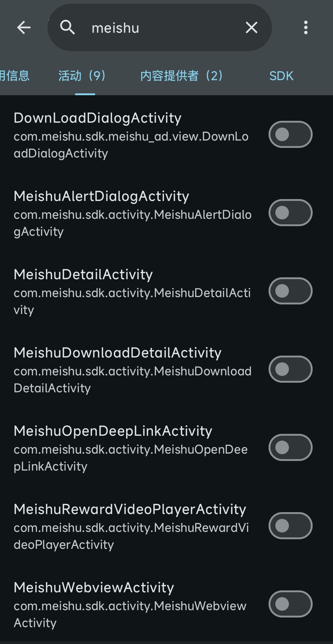Toggle the MeishuRewardVideoPlayerActivity switch
Viewport: 333px width, 644px height.
(x=290, y=526)
